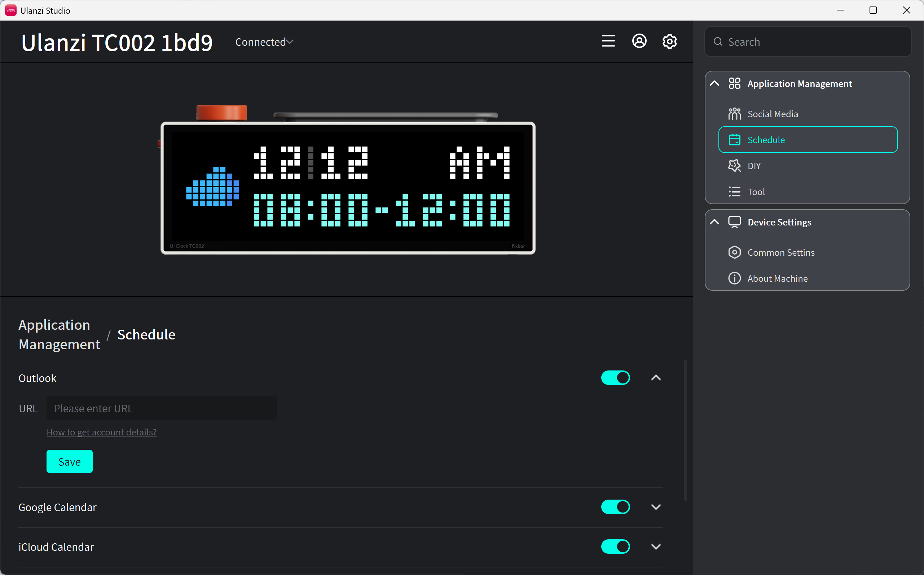
Task: Click the Tool list icon
Action: 734,192
